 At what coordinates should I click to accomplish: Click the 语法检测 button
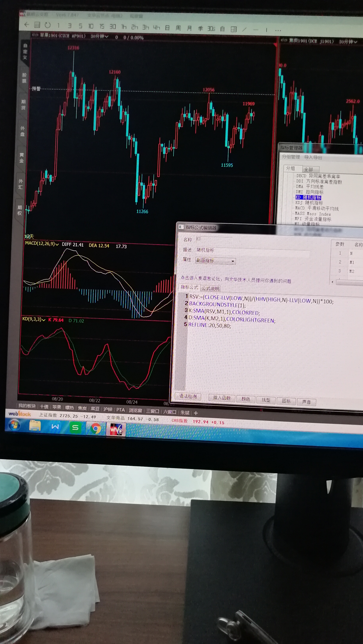coord(188,396)
